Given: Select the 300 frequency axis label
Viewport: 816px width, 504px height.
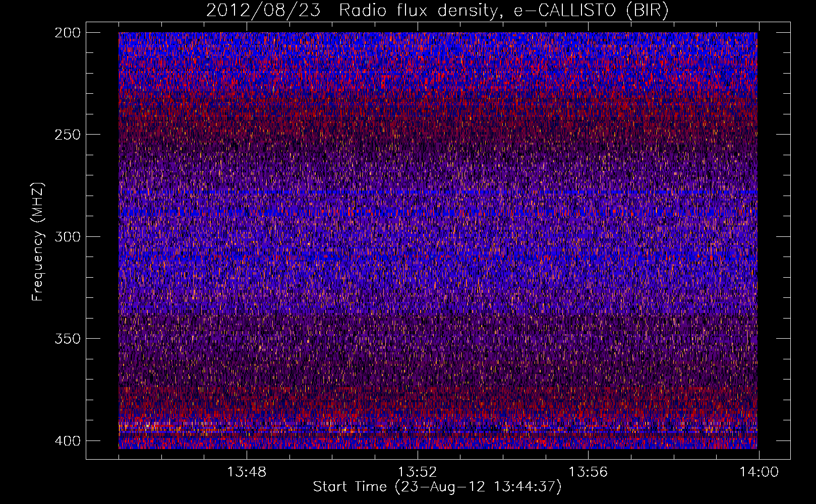Looking at the screenshot, I should tap(67, 236).
